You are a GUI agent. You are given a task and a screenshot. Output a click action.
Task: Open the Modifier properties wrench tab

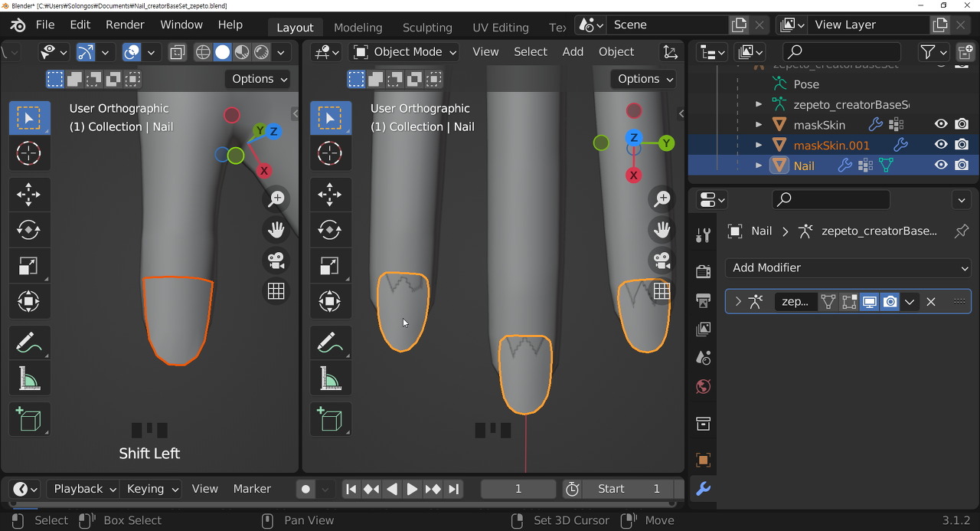point(703,489)
